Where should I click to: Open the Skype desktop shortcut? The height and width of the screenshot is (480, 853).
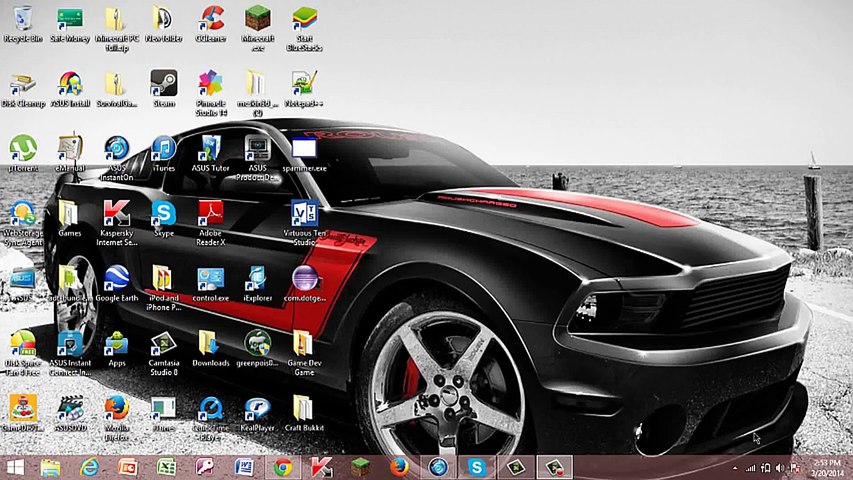(x=163, y=213)
